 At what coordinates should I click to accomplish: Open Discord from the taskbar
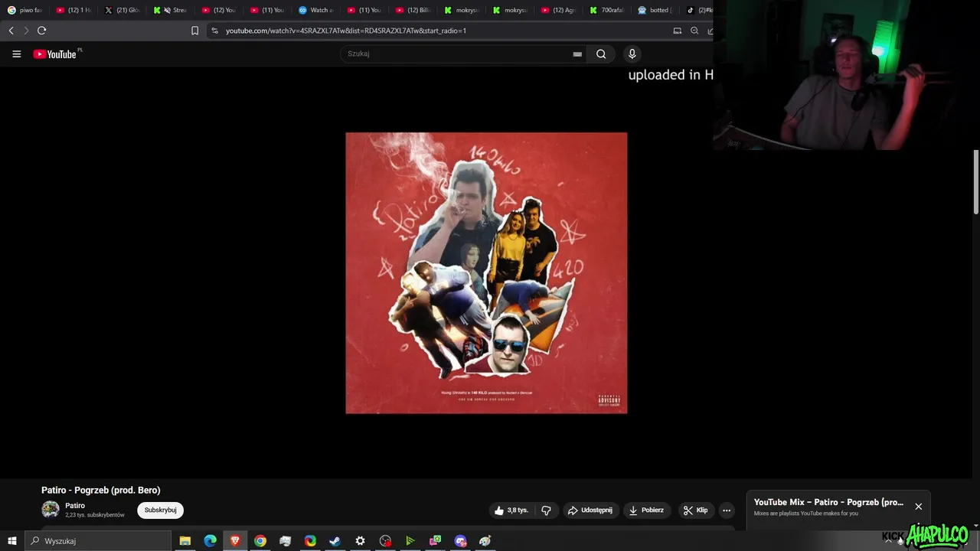(x=460, y=541)
